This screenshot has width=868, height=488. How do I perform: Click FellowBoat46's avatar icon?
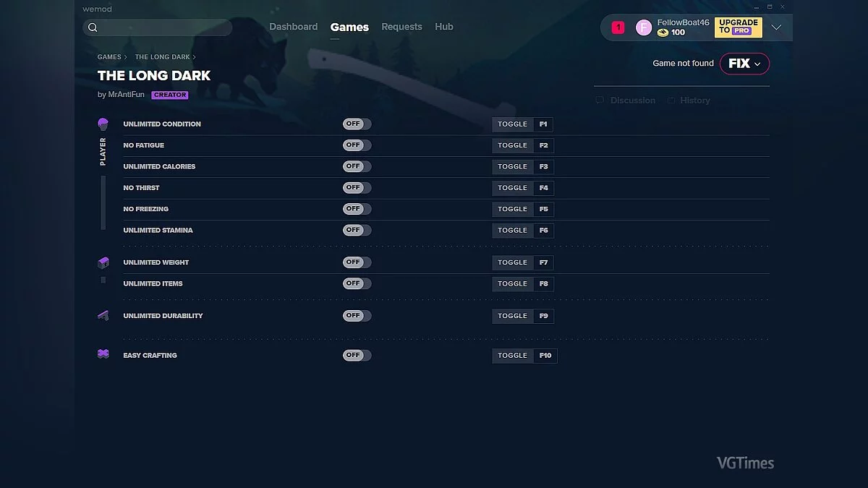tap(644, 27)
